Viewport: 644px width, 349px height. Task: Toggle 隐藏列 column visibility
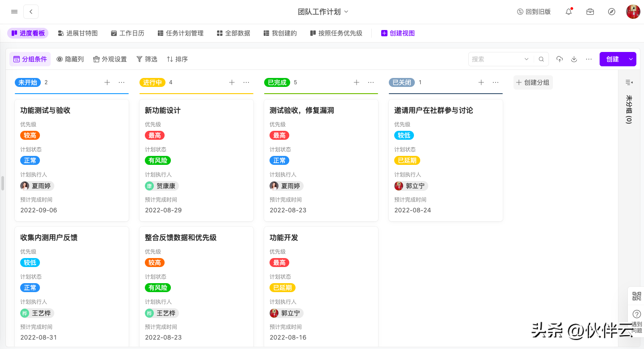(70, 59)
